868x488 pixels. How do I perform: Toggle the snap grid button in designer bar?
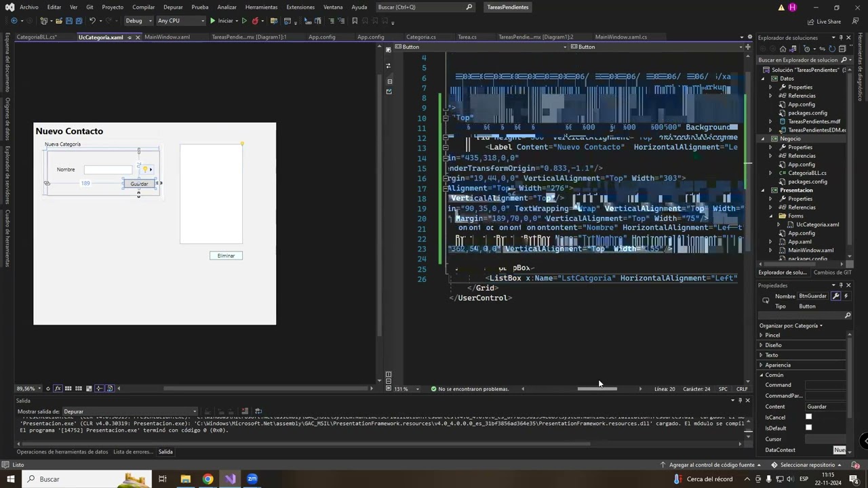tap(68, 388)
